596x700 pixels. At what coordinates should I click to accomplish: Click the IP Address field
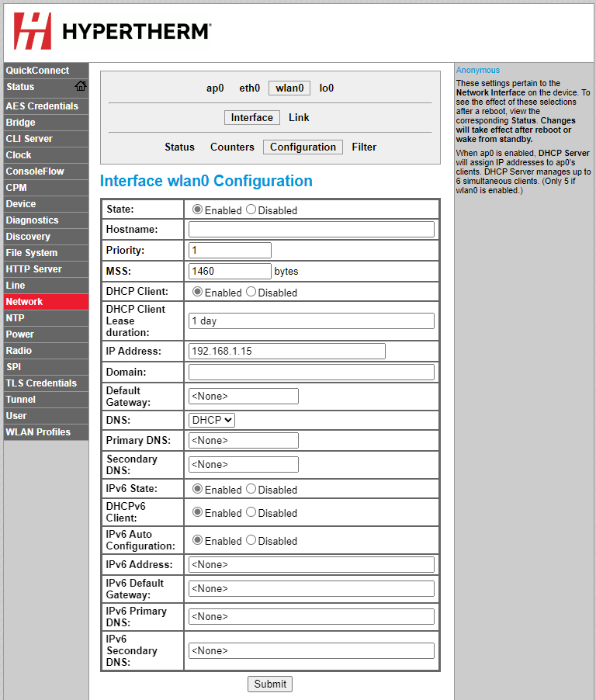coord(286,352)
